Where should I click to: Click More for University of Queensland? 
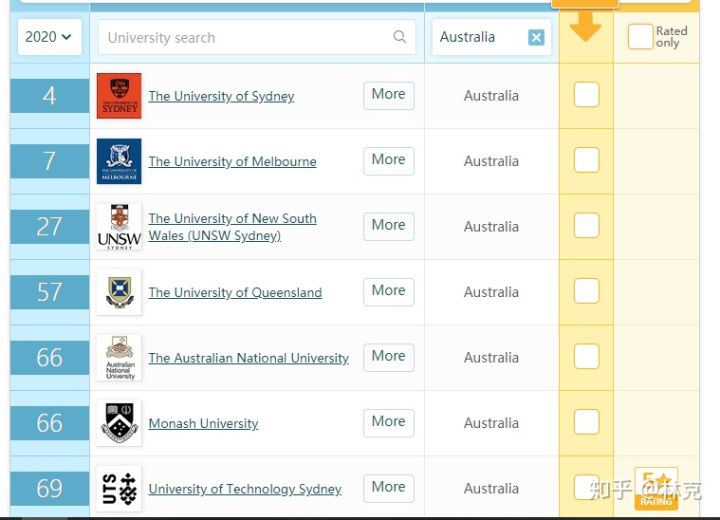pyautogui.click(x=388, y=292)
